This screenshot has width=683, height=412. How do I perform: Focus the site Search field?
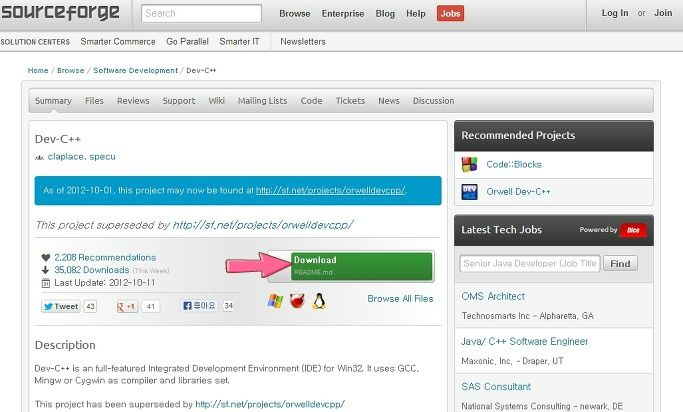coord(201,14)
